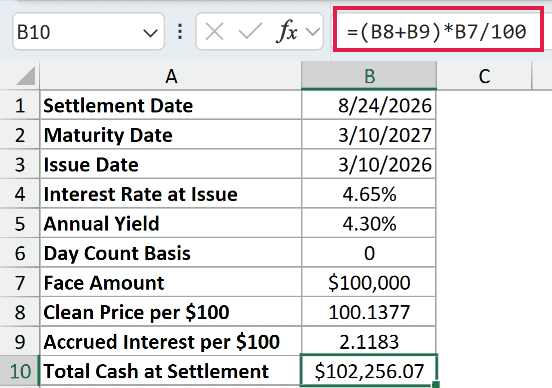Click the Cancel X icon in formula bar

pyautogui.click(x=214, y=32)
